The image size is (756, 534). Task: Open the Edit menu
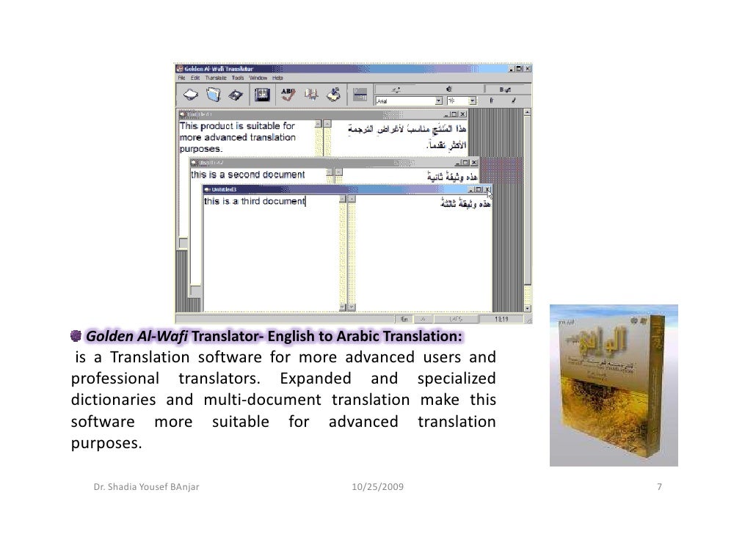click(195, 78)
